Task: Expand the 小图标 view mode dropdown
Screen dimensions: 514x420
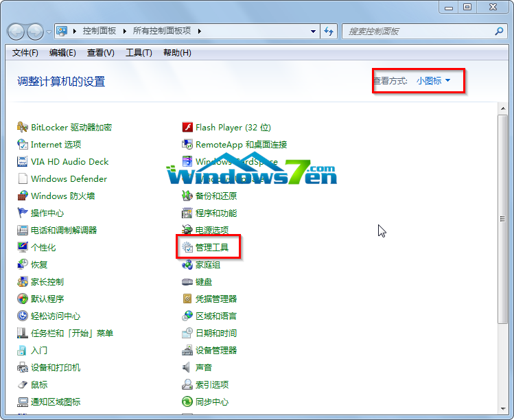Action: [x=433, y=81]
